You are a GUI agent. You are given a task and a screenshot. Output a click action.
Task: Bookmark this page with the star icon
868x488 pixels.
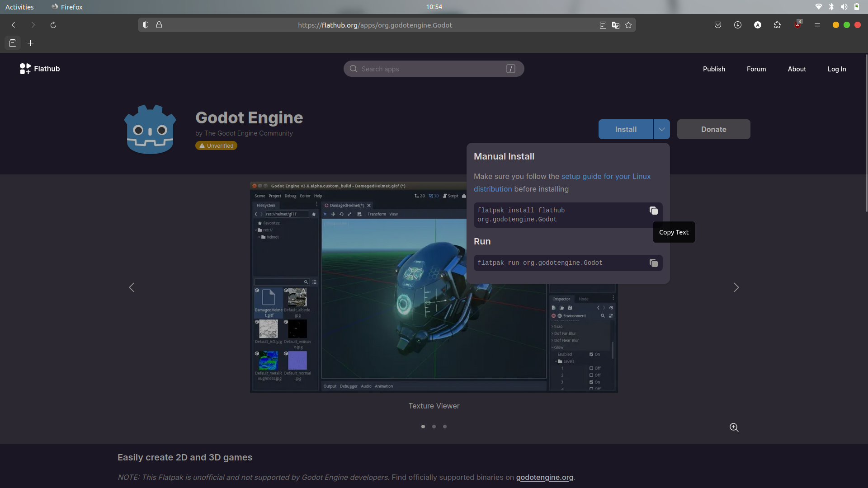pos(628,25)
